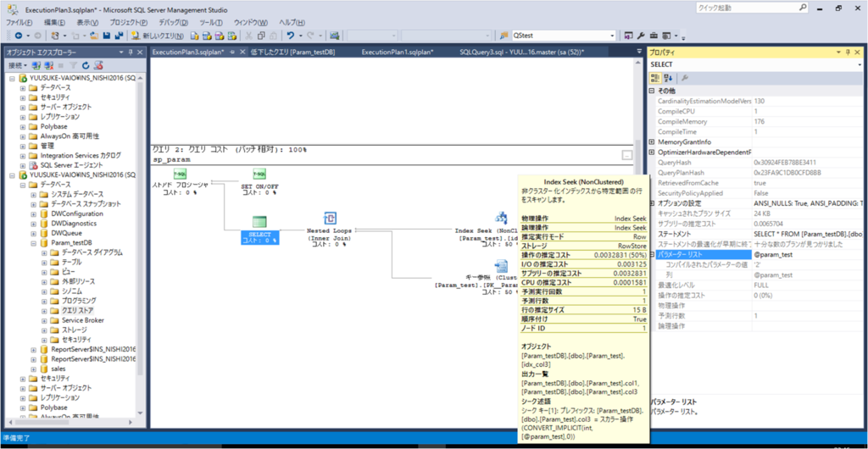Expand the システム データベース folder
Screen dimensions: 868x449
tap(34, 194)
